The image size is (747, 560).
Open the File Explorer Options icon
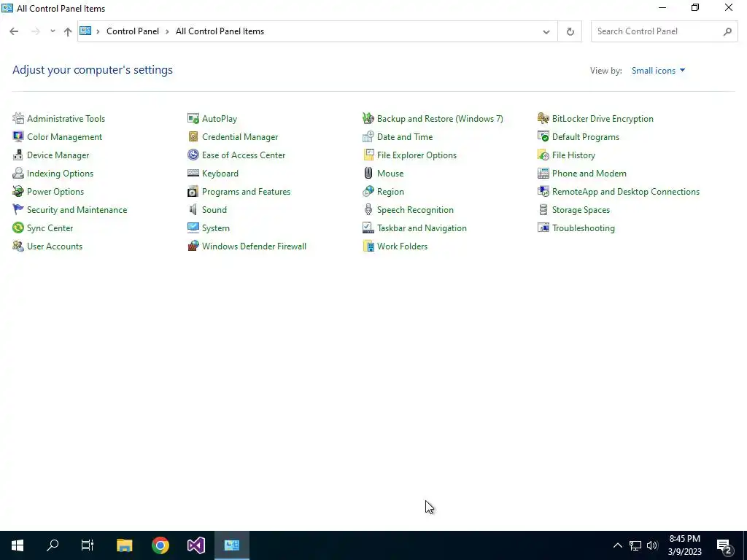pos(368,155)
